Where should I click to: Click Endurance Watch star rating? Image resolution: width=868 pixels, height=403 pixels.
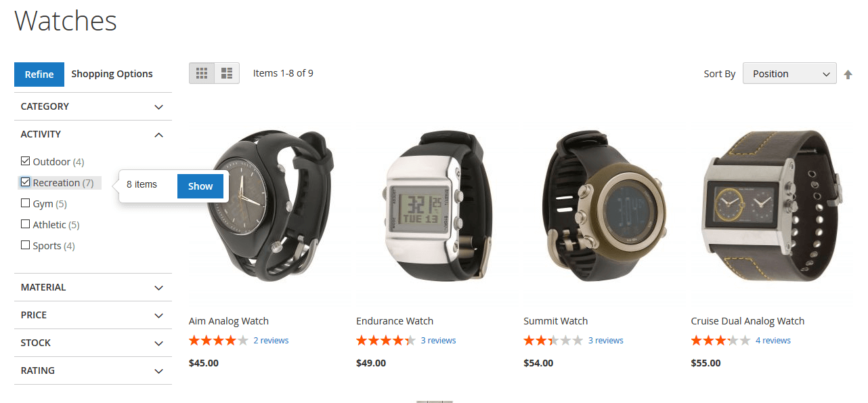pos(386,341)
